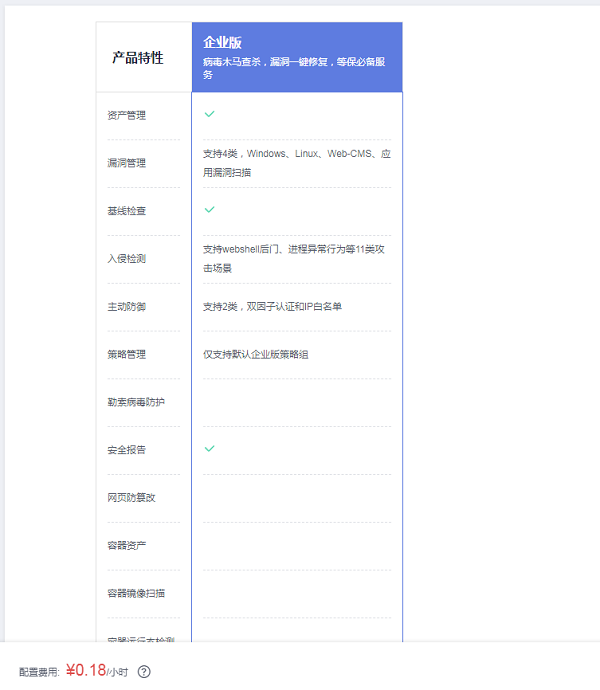
Task: Click the 主动防御 feature label
Action: [x=127, y=306]
